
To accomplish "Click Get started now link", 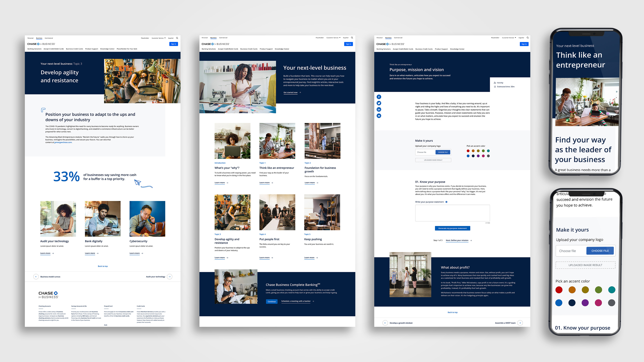I will (291, 92).
